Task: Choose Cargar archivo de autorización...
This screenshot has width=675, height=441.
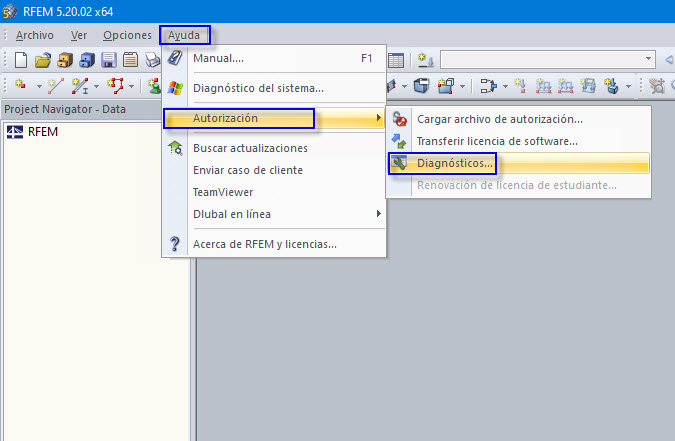Action: 519,119
